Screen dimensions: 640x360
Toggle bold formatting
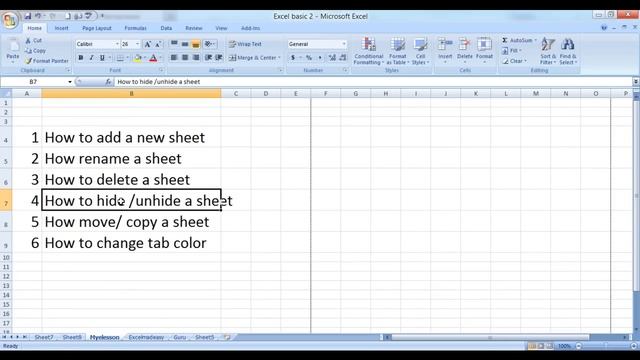[x=80, y=58]
